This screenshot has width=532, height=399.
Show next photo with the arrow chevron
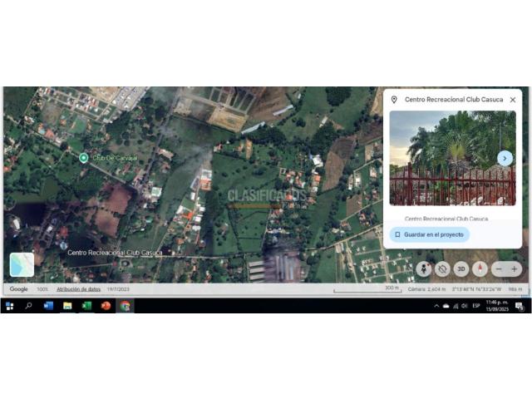[504, 158]
